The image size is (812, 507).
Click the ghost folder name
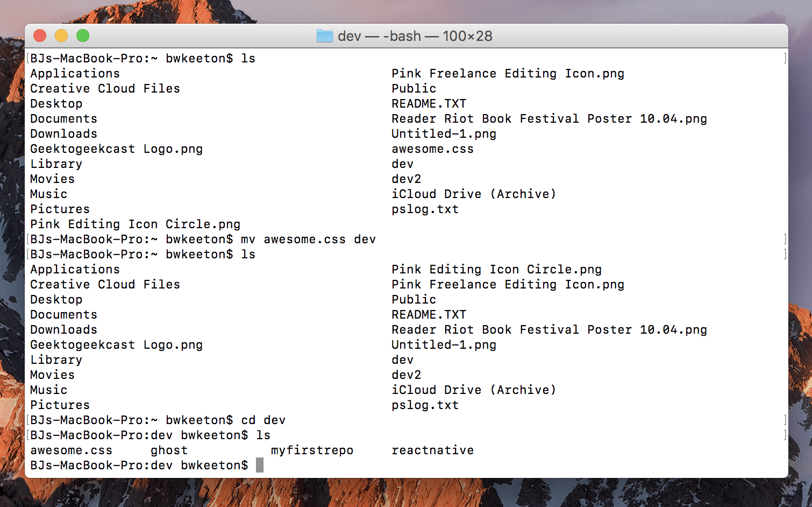(169, 450)
